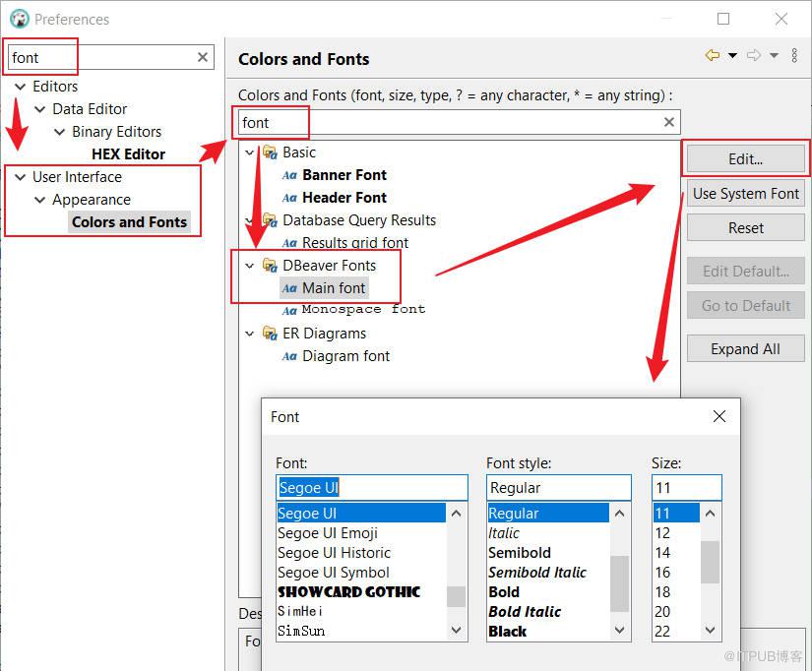Click the forward navigation arrow icon

(754, 56)
